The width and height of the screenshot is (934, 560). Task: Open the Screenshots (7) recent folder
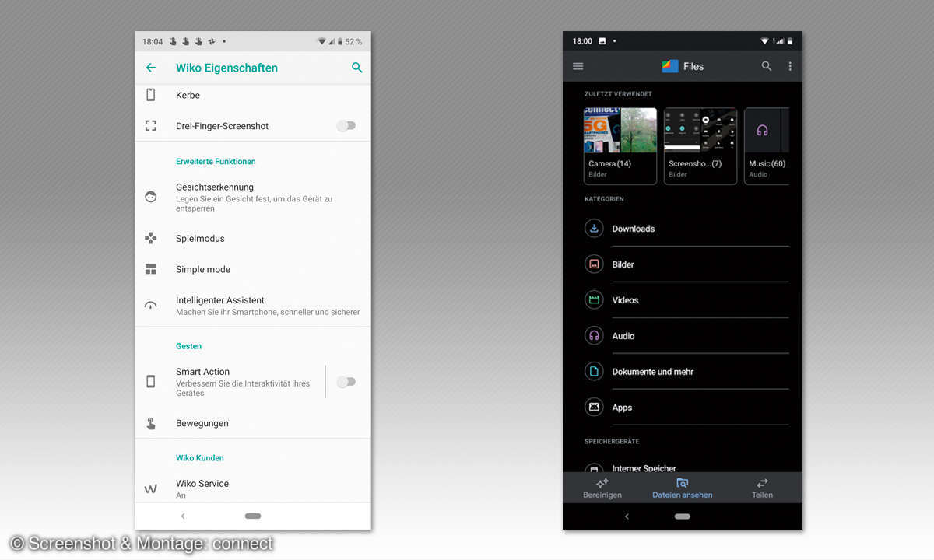(700, 145)
